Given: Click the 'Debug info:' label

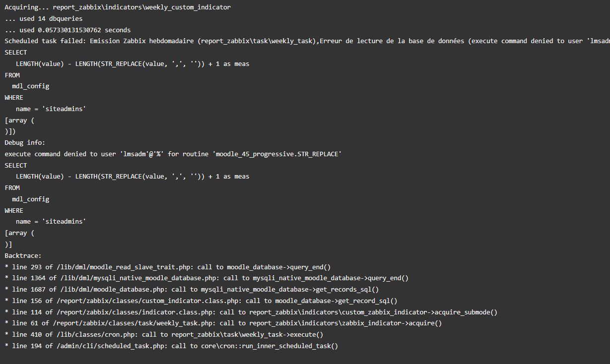Looking at the screenshot, I should 25,143.
